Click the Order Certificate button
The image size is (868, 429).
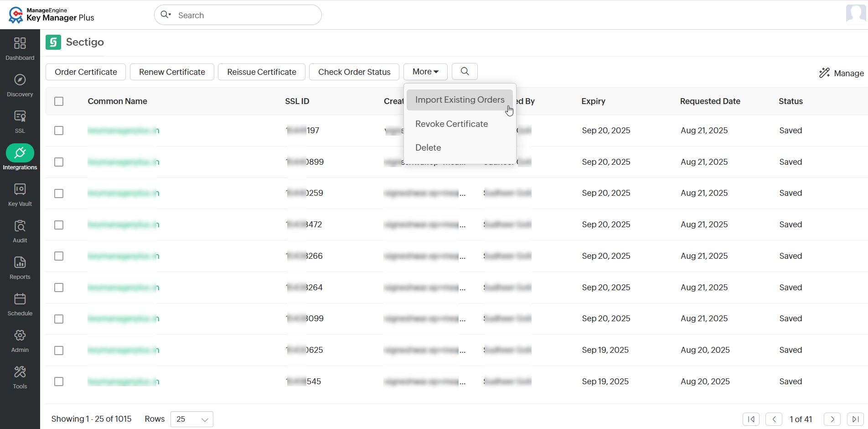[x=86, y=72]
